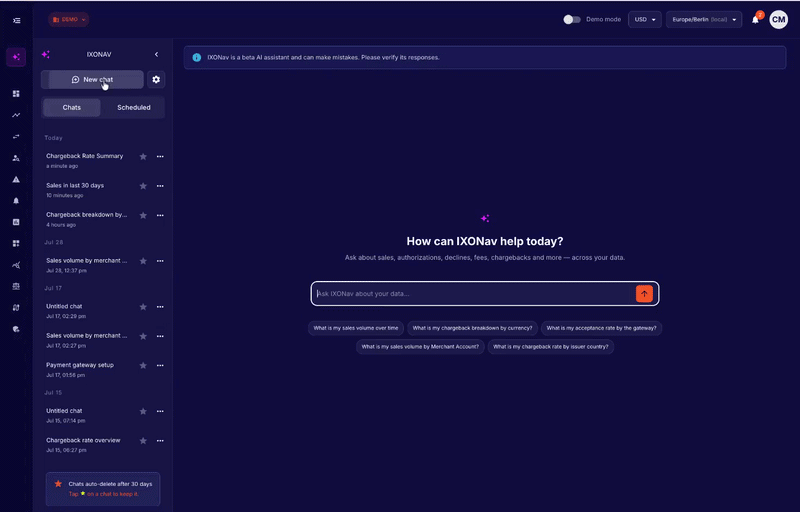Select suggestion about sales volume by Merchant Account
The height and width of the screenshot is (512, 800).
(420, 347)
